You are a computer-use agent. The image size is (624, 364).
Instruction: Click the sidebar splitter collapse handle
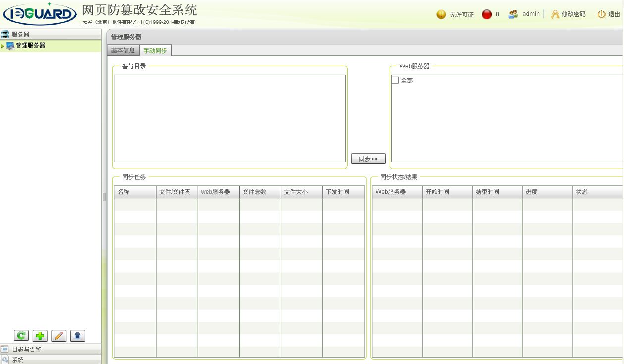pyautogui.click(x=104, y=197)
